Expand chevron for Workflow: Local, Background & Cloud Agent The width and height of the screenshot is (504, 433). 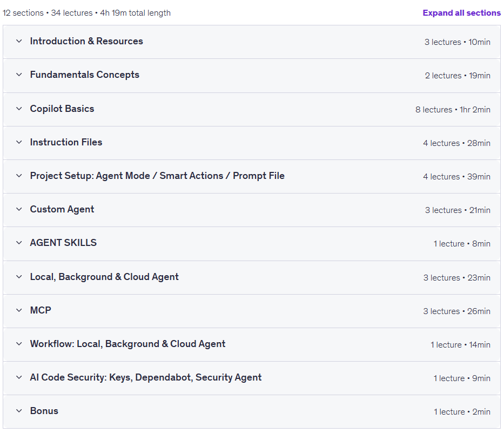coord(19,344)
